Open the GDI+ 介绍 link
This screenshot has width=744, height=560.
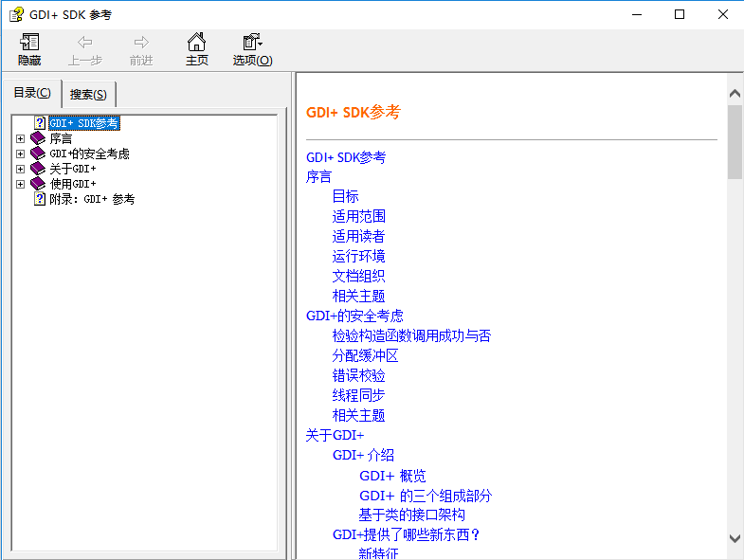(x=363, y=455)
